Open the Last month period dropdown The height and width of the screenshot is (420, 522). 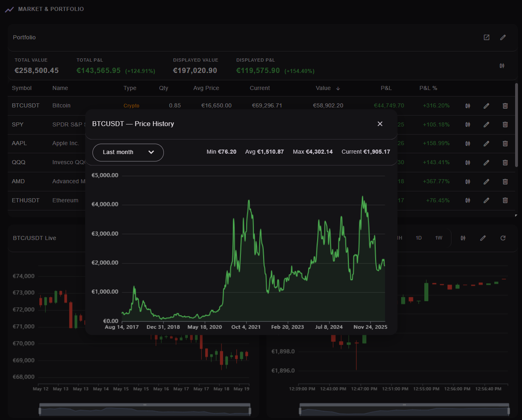[128, 152]
